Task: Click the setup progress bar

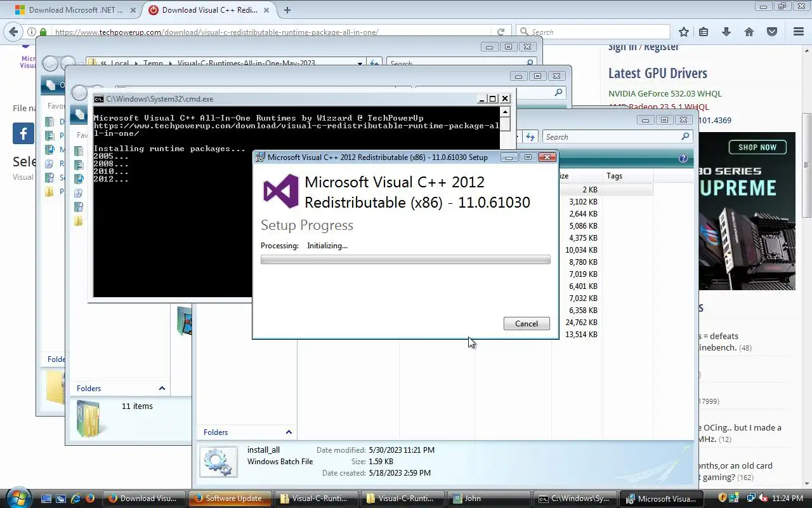Action: point(405,260)
